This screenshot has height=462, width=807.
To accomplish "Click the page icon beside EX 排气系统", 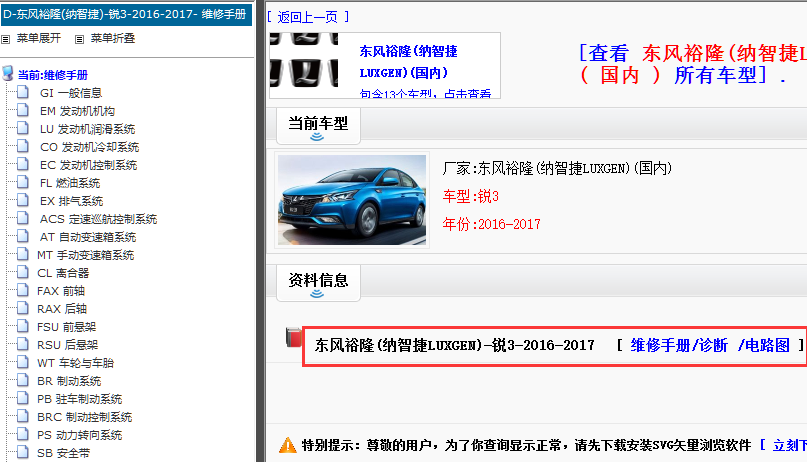I will 23,201.
